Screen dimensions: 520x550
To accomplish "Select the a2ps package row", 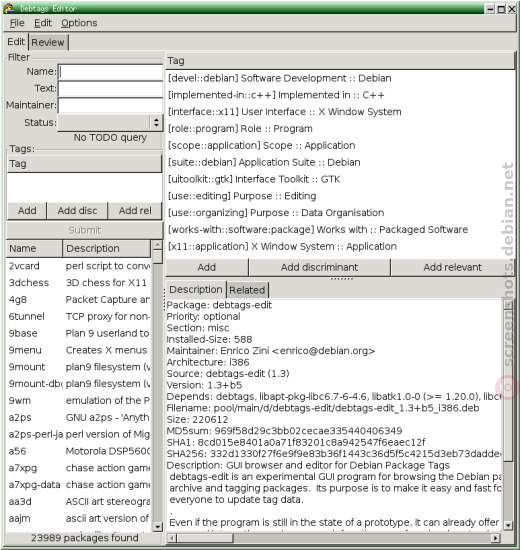I will 79,418.
